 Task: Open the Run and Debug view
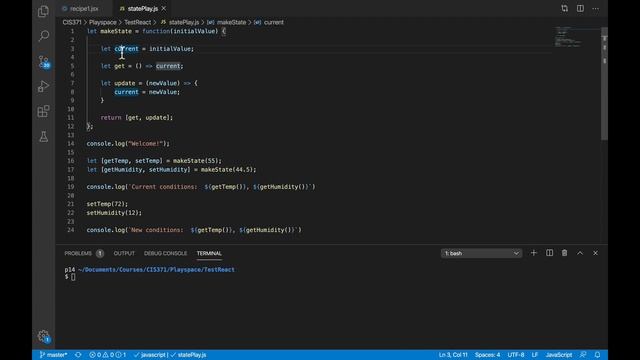point(43,86)
